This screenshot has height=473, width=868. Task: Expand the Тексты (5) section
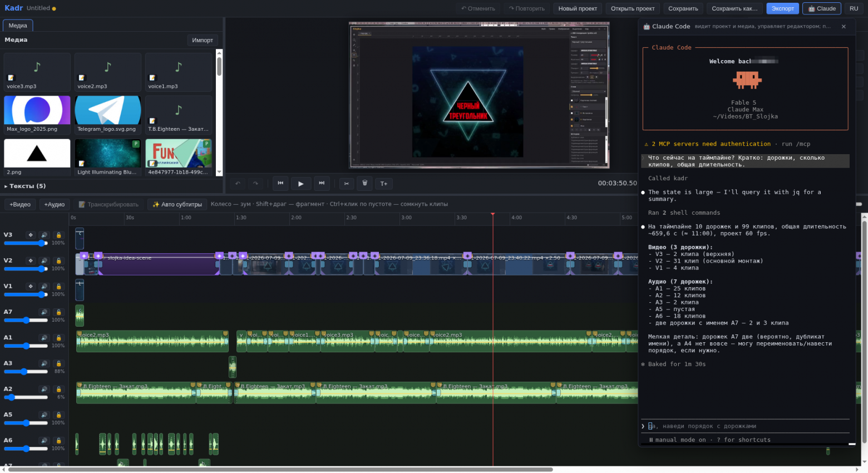(25, 186)
